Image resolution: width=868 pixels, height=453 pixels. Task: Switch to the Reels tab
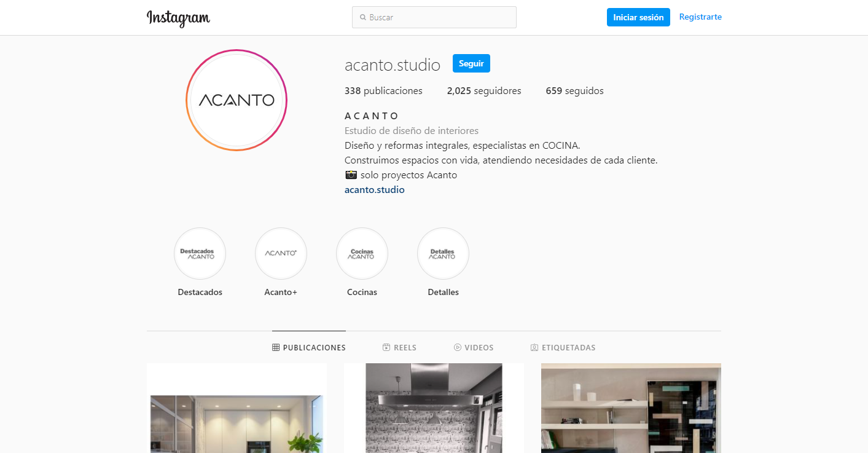399,347
